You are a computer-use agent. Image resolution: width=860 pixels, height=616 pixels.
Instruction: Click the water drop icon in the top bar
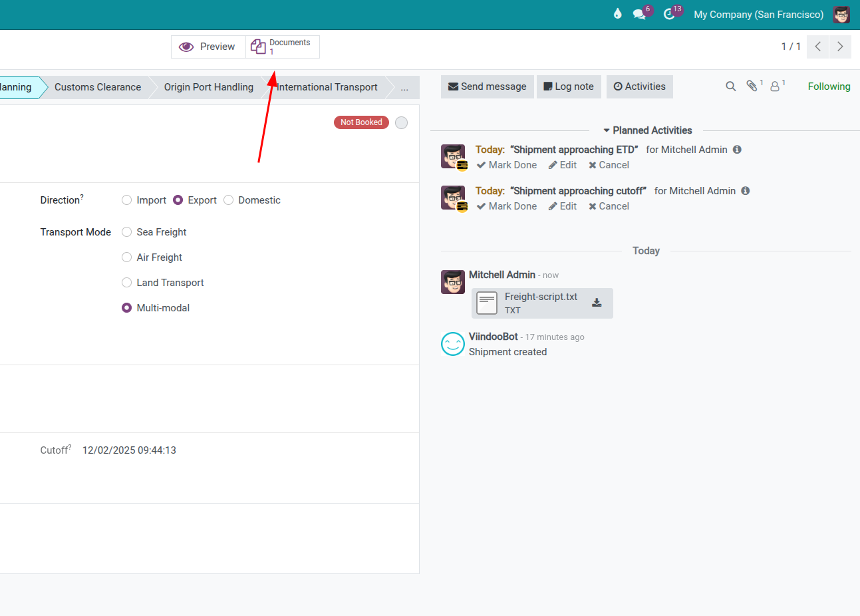pos(617,14)
